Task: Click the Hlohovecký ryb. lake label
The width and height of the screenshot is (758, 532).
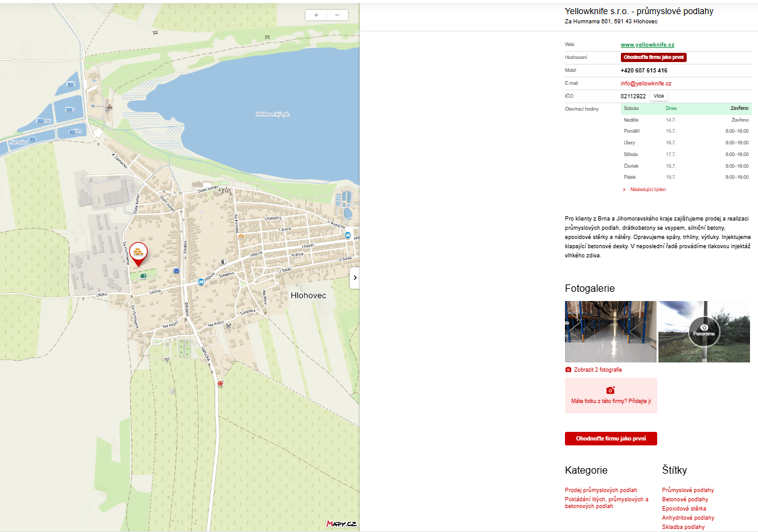Action: (272, 114)
